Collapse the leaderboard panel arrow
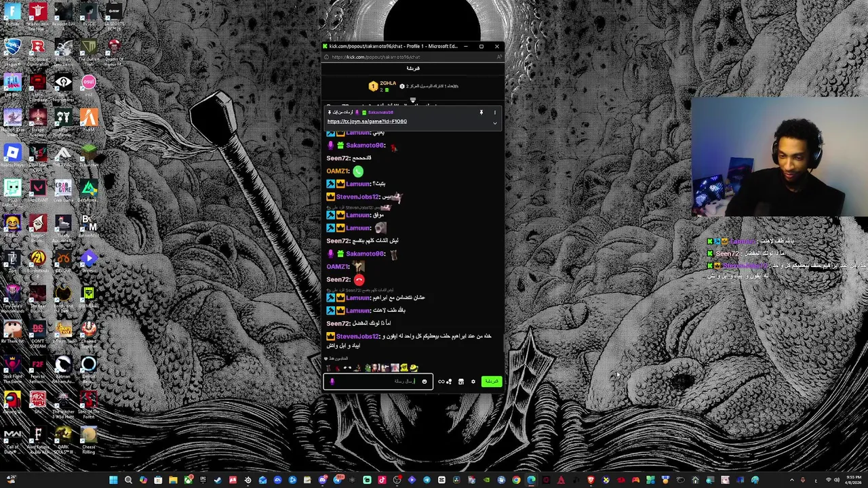Screen dimensions: 868x488 pyautogui.click(x=412, y=100)
